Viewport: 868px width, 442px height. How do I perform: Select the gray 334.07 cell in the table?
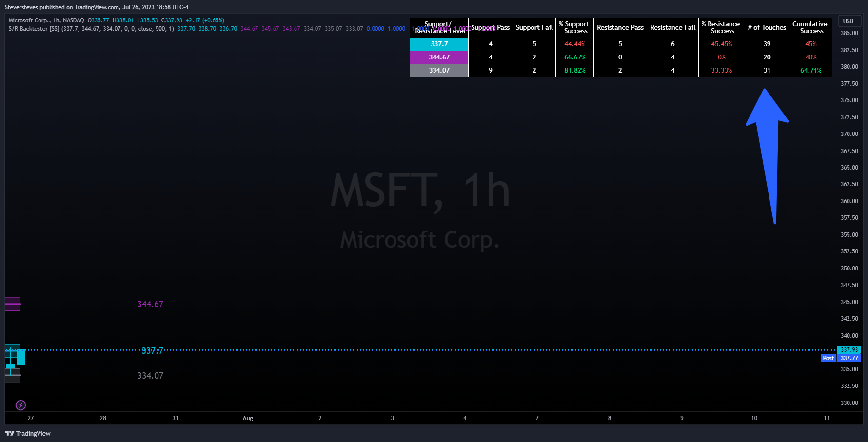click(x=439, y=70)
